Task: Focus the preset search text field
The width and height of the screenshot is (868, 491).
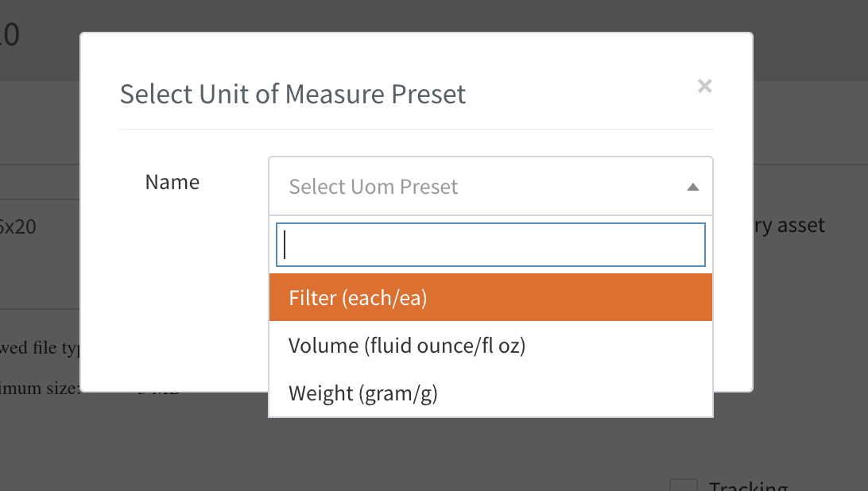Action: (490, 245)
